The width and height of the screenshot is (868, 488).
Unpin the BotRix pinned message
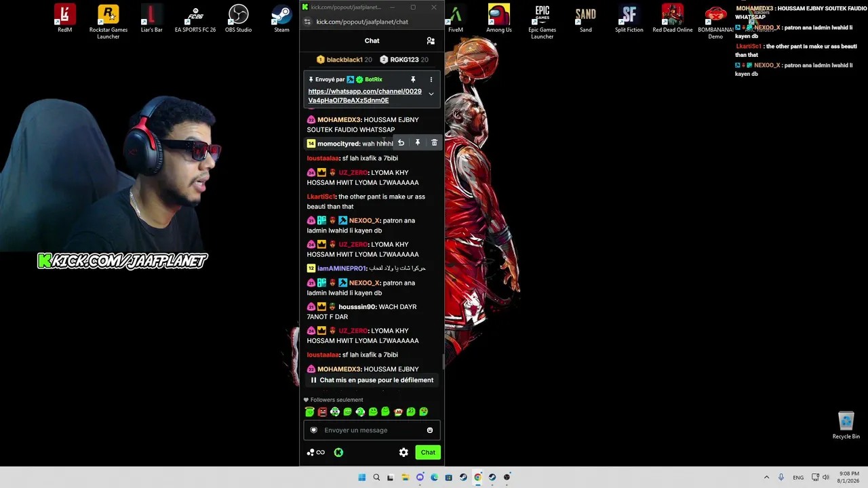(x=412, y=79)
